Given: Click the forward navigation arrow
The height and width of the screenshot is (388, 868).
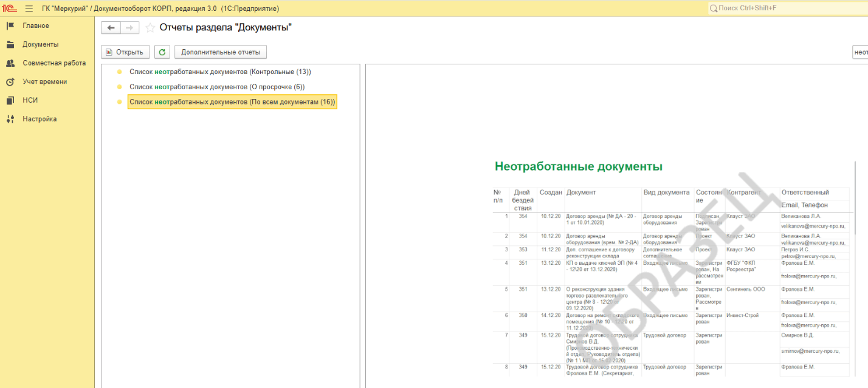Looking at the screenshot, I should click(129, 27).
